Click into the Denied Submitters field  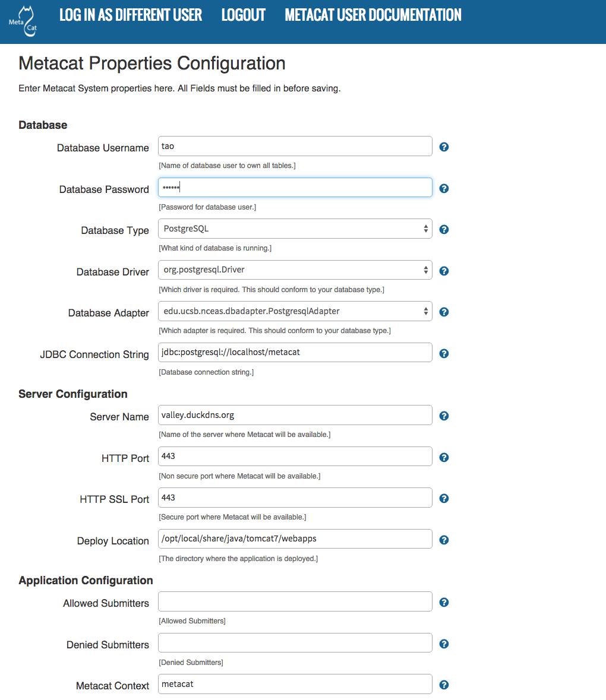(295, 644)
